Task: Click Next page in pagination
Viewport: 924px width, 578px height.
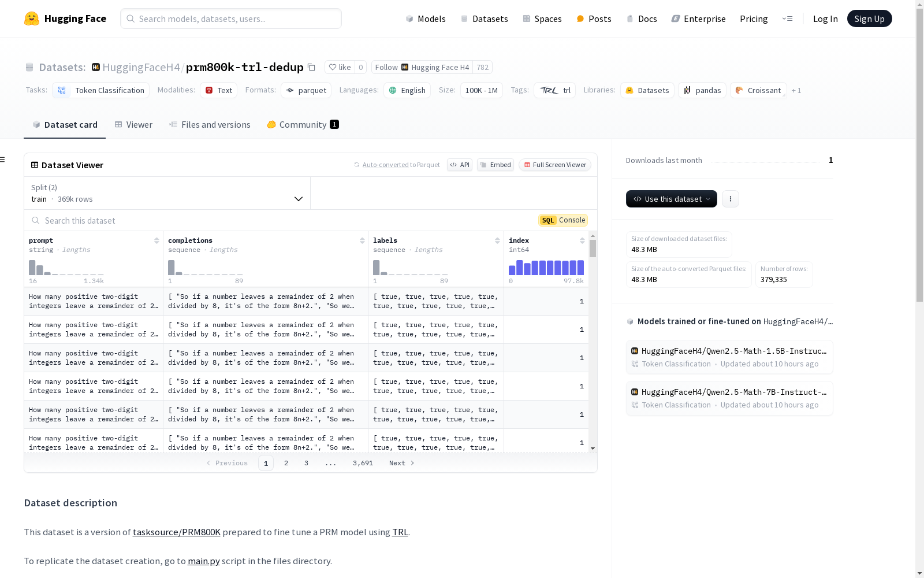Action: tap(402, 463)
